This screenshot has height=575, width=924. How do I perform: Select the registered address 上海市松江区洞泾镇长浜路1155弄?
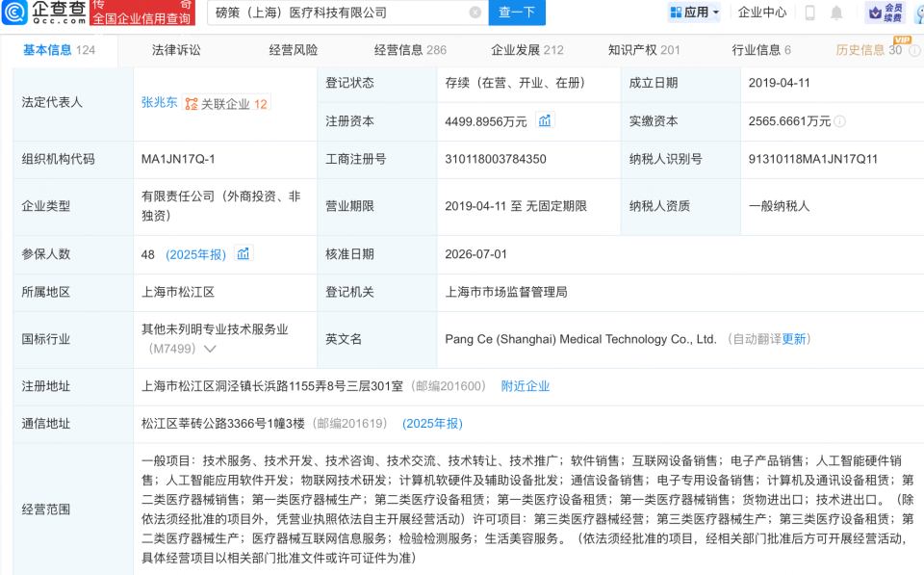click(272, 386)
